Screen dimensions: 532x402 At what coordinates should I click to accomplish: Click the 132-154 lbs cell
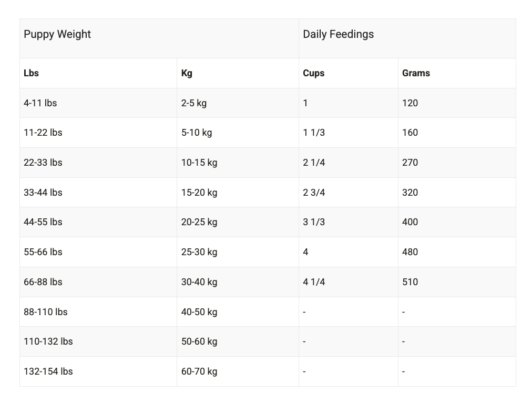(x=48, y=371)
